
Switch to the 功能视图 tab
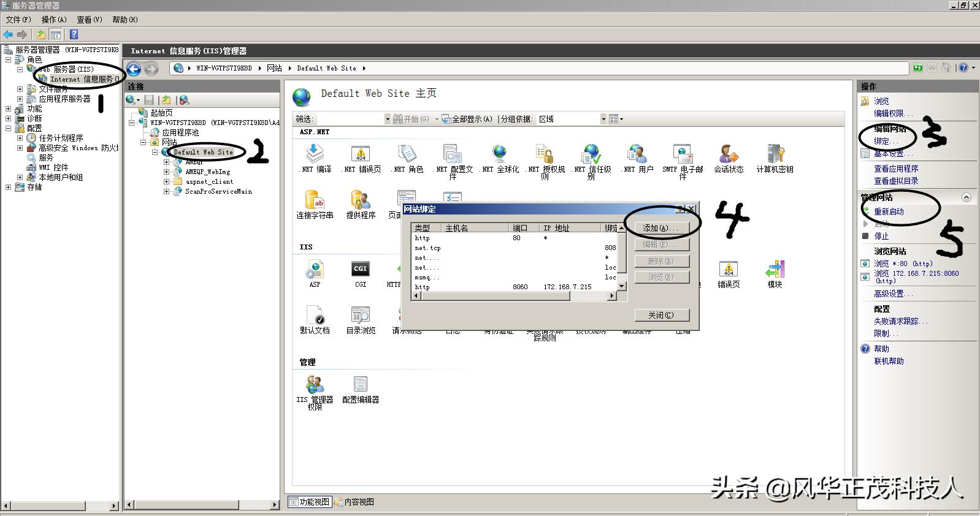click(x=310, y=502)
